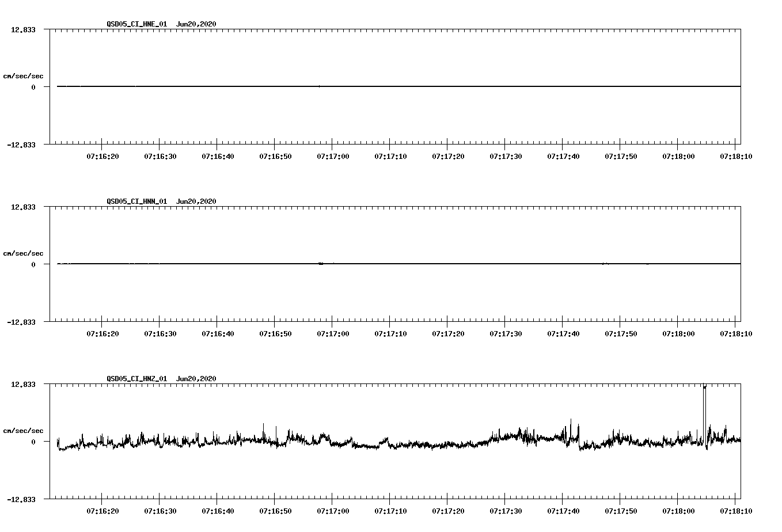Click the cm/sec/sec unit label of HNN plot

coord(23,253)
